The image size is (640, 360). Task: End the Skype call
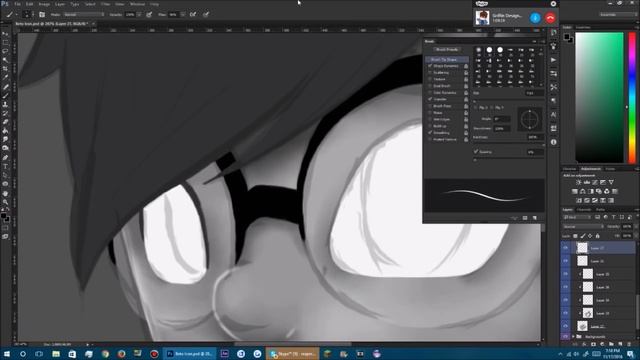pyautogui.click(x=550, y=18)
